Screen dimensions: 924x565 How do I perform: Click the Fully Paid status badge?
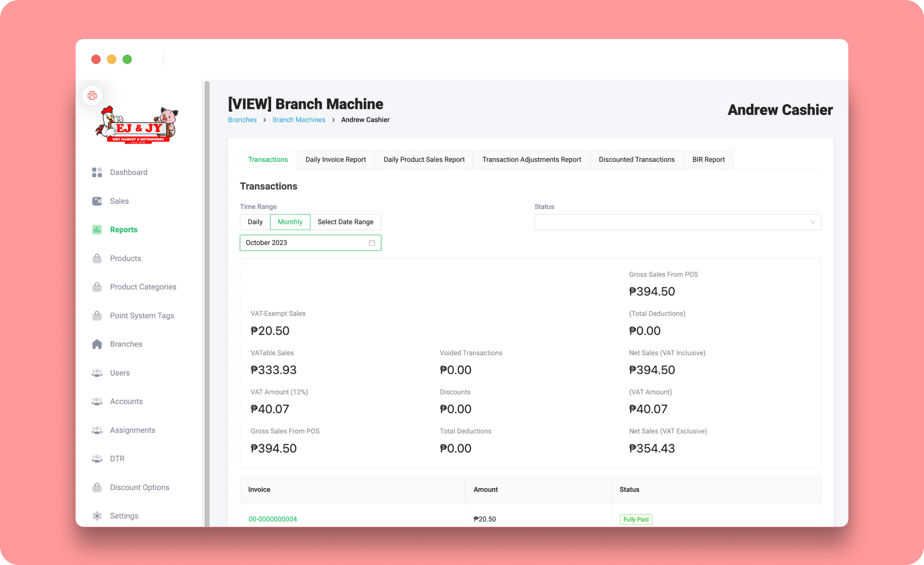click(x=635, y=519)
